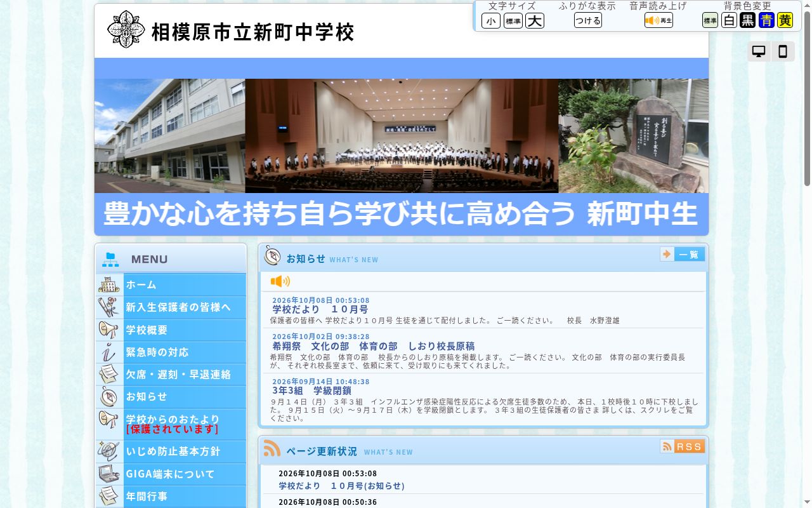Click the laptop icon beside GIGA端末について

[x=109, y=474]
